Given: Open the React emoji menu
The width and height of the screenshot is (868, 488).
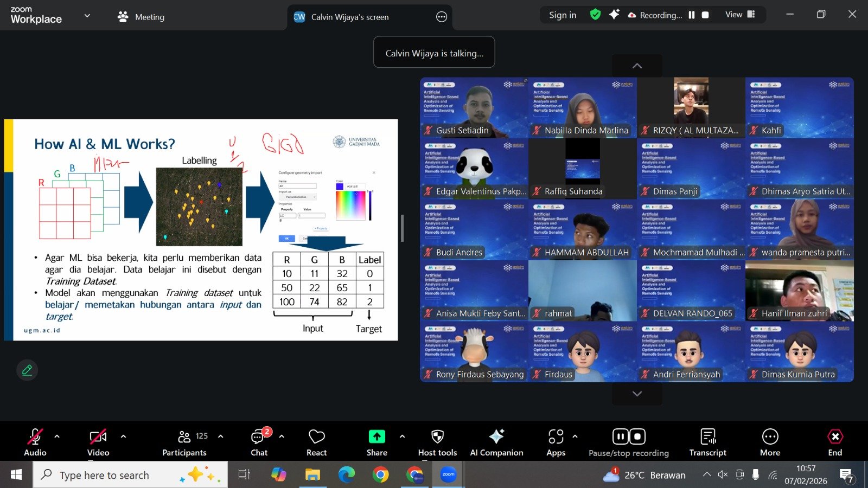Looking at the screenshot, I should 316,442.
